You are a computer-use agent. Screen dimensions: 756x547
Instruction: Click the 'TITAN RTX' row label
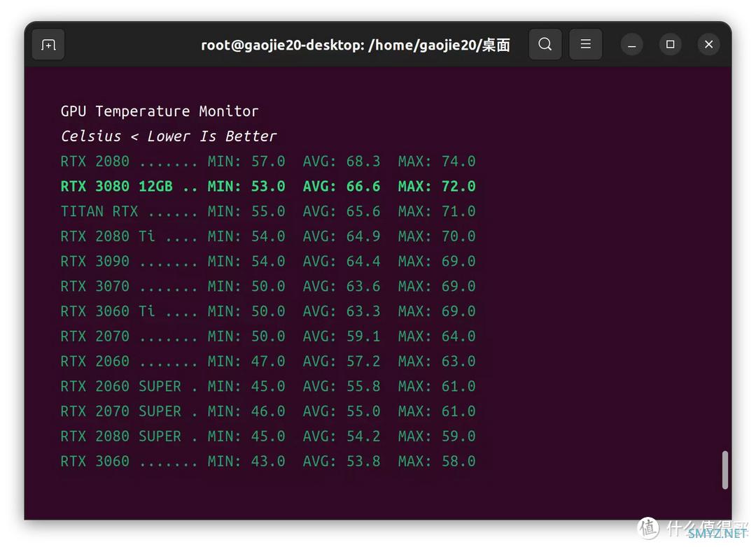(99, 211)
